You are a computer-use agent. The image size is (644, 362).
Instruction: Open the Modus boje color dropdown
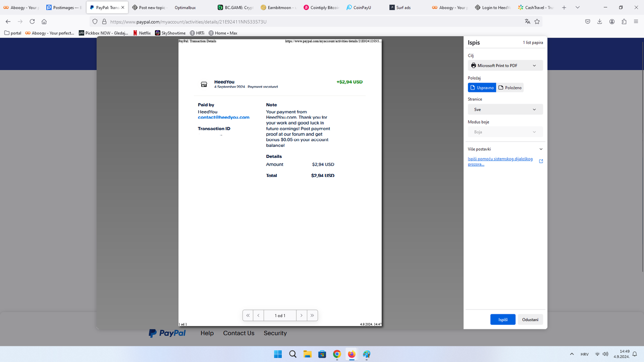tap(505, 132)
